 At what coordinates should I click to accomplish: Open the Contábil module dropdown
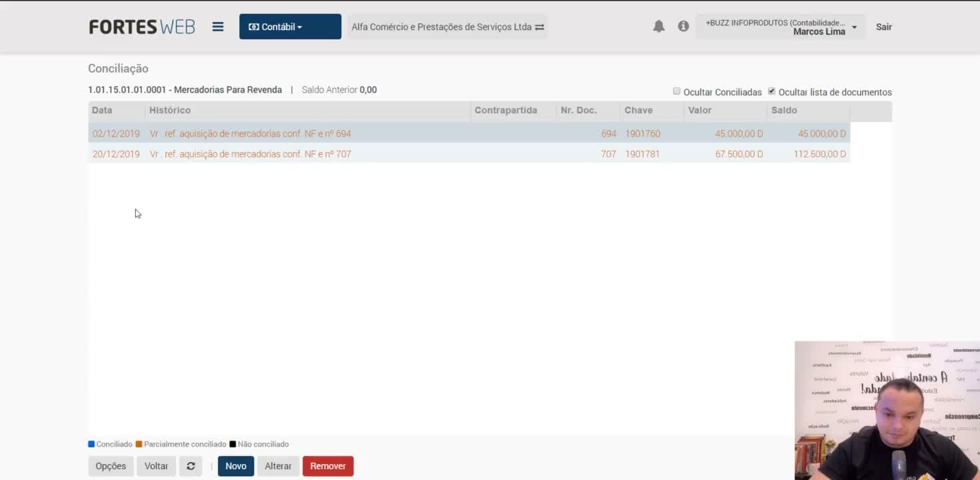pos(290,27)
